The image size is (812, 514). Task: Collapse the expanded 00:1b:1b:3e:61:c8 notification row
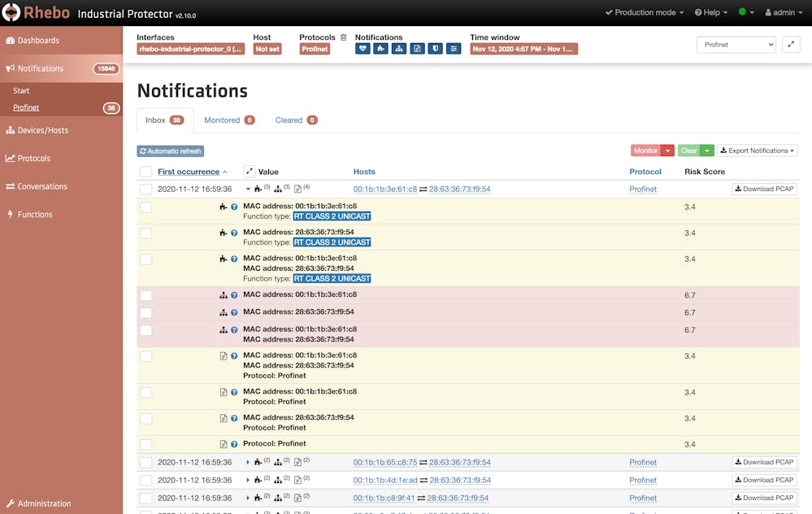click(248, 189)
